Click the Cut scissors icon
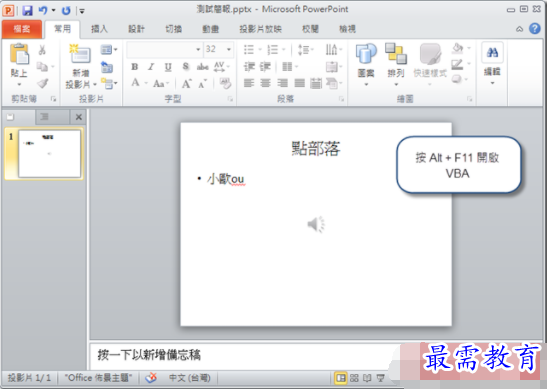Viewport: 547px width, 389px height. tap(42, 50)
